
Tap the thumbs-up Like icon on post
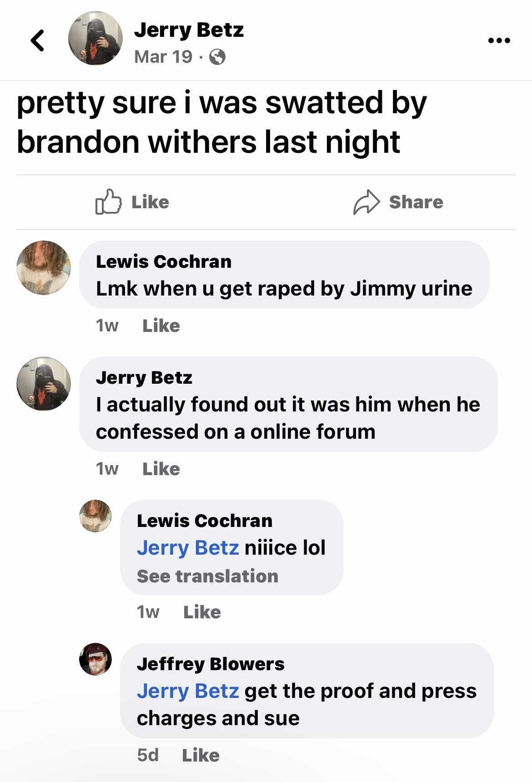tap(108, 201)
